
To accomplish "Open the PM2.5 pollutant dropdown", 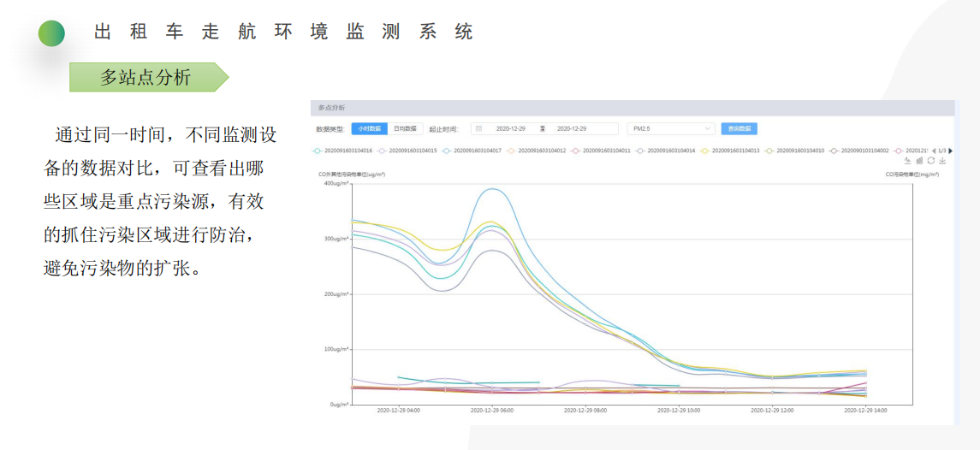I will (671, 128).
